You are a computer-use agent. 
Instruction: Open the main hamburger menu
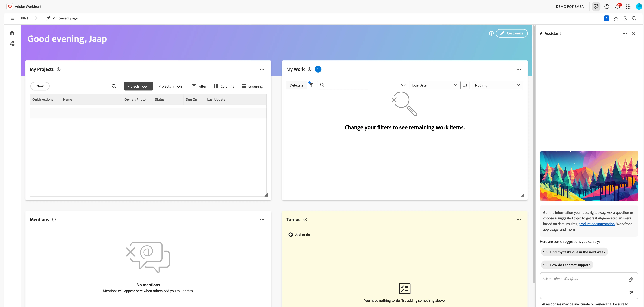pyautogui.click(x=12, y=18)
